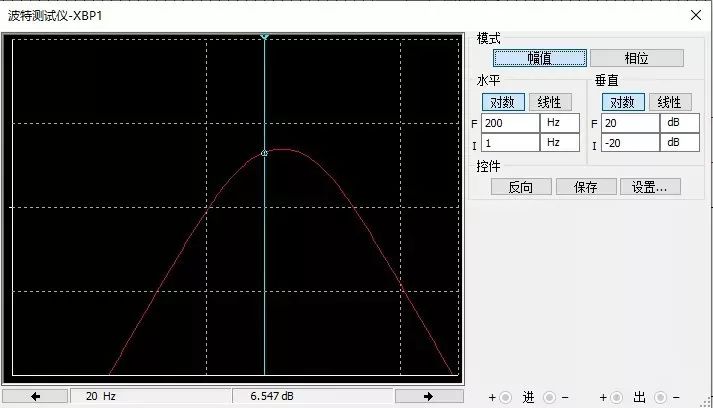Set vertical axis to 对数 logarithmic

pyautogui.click(x=623, y=102)
